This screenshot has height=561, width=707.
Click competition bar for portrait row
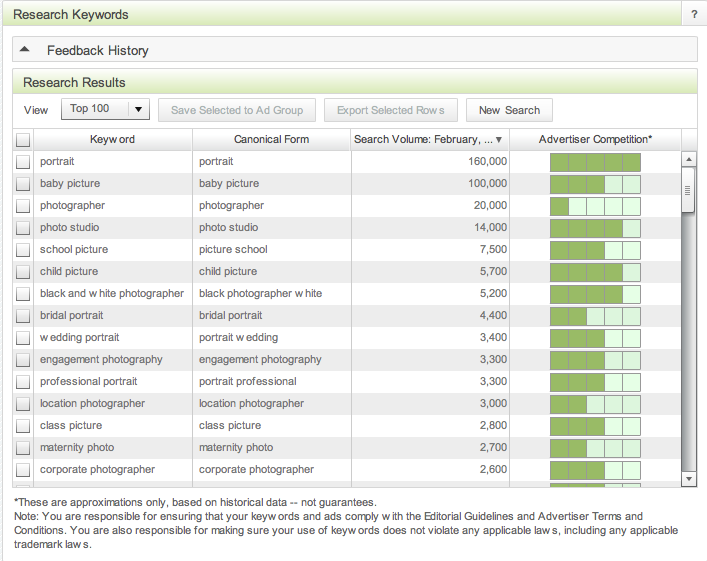(595, 162)
